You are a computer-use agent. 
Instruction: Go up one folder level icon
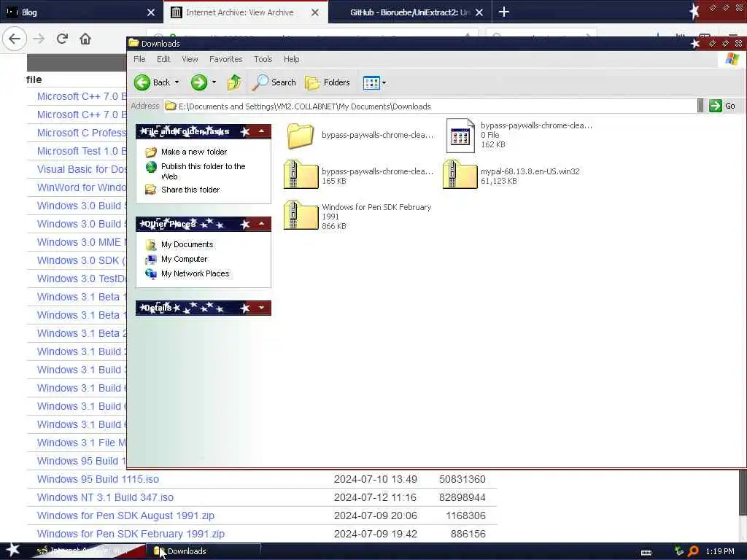click(x=234, y=82)
